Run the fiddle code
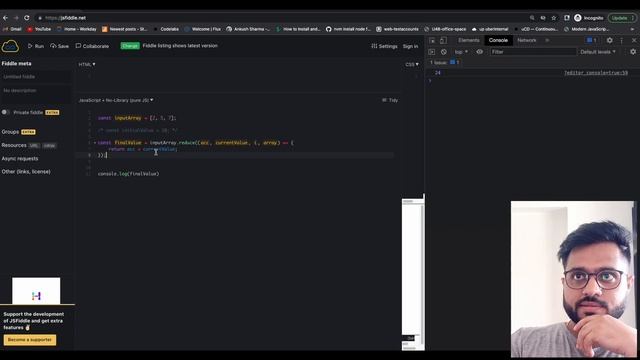This screenshot has width=640, height=360. click(x=36, y=46)
